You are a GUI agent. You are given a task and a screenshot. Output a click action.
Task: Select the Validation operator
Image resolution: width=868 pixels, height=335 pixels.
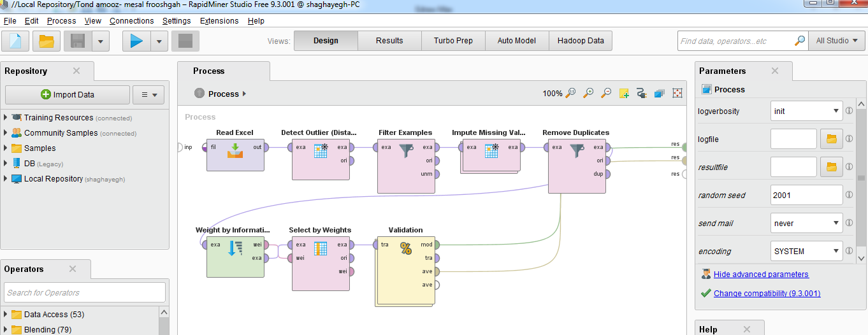[x=406, y=270]
